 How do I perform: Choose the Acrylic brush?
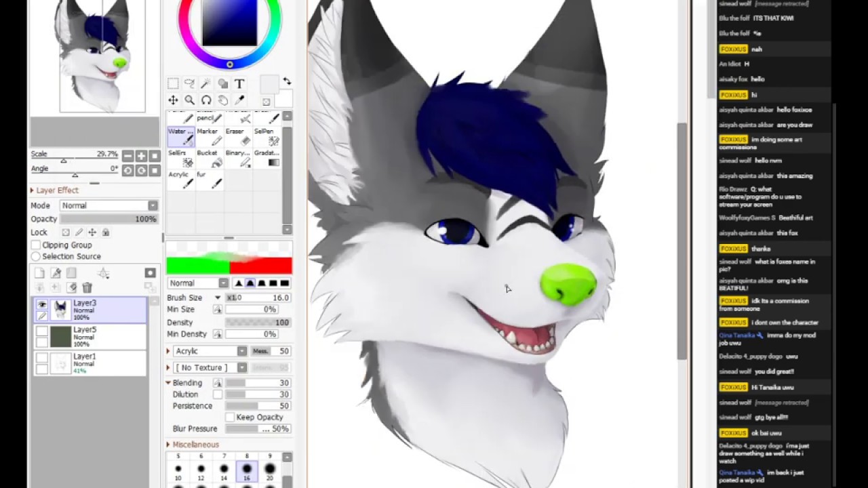point(181,180)
